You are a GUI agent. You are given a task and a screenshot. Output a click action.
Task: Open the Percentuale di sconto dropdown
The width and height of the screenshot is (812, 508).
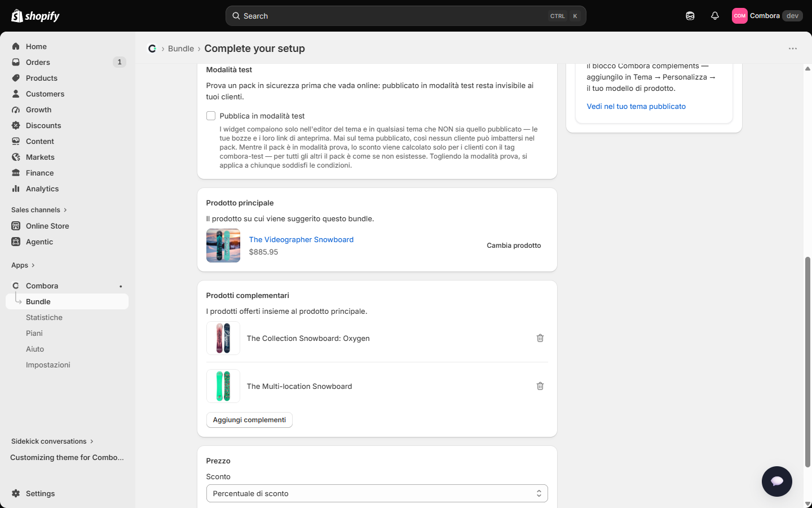tap(377, 493)
